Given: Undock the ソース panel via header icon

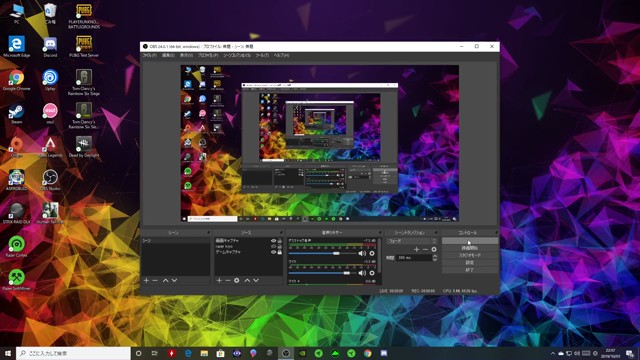Looking at the screenshot, I should pyautogui.click(x=281, y=233).
